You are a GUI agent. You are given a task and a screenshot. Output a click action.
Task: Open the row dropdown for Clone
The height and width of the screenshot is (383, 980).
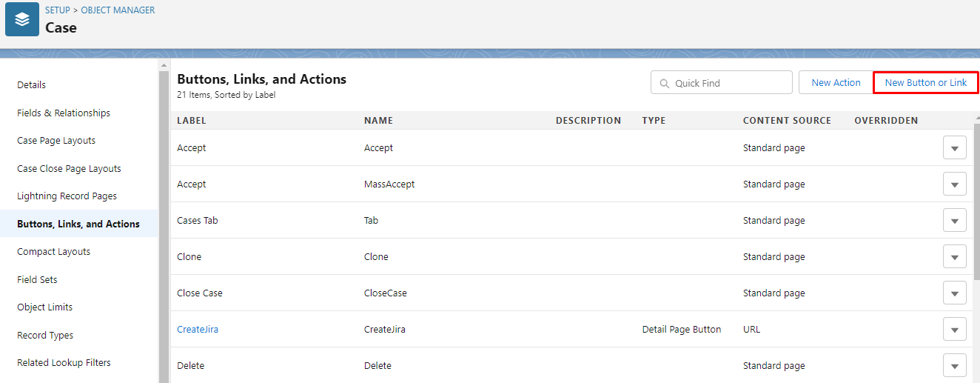[x=955, y=257]
